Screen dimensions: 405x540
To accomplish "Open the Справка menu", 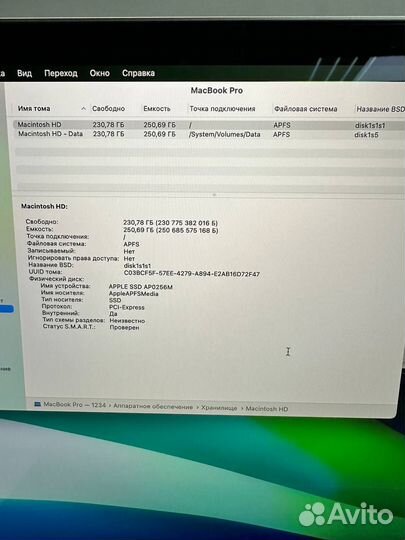I will pyautogui.click(x=138, y=73).
